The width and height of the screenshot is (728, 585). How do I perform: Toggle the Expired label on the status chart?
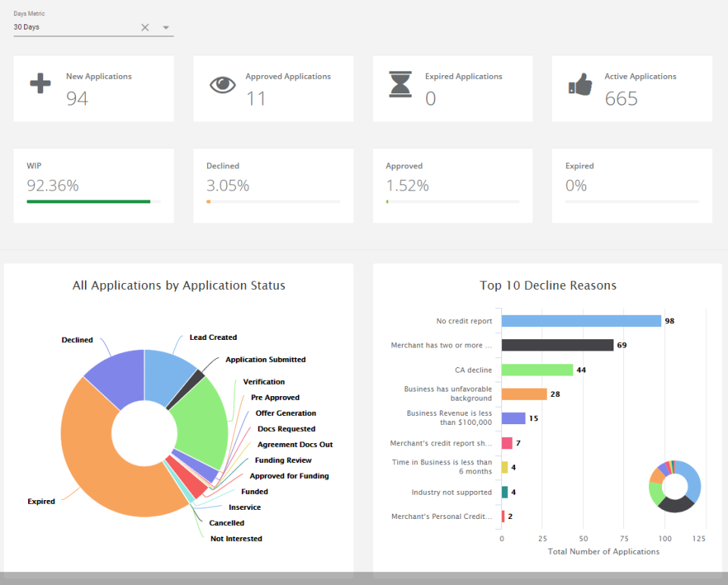click(x=42, y=502)
